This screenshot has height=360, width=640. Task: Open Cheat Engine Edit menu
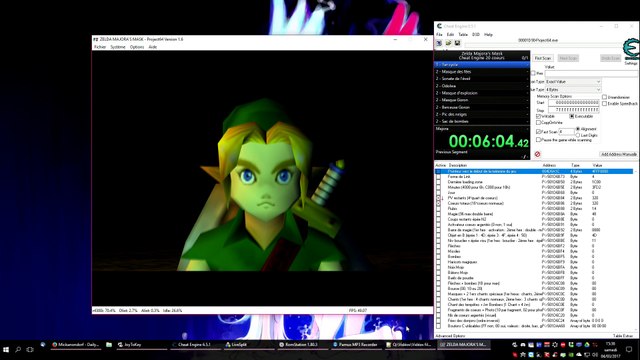tap(450, 35)
